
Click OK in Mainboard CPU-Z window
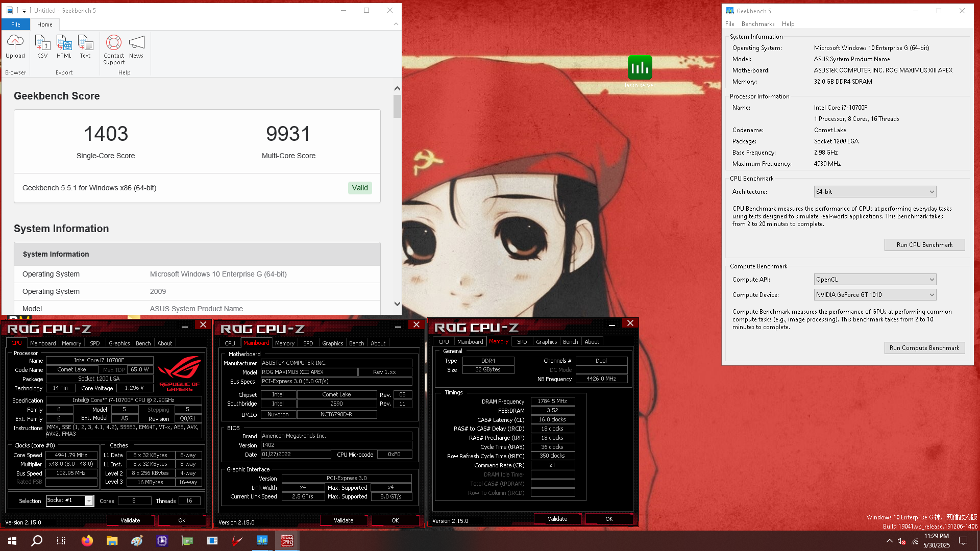[395, 520]
